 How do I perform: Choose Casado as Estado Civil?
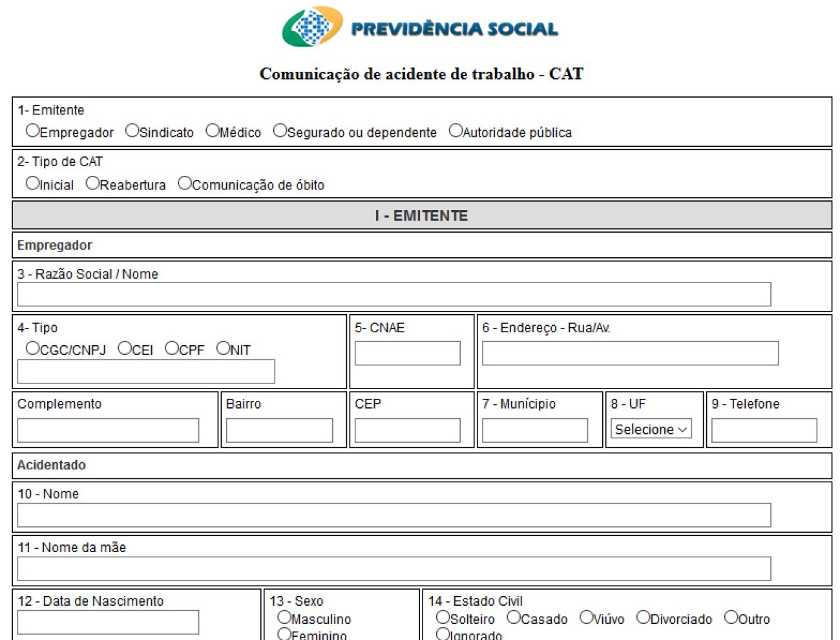[514, 617]
